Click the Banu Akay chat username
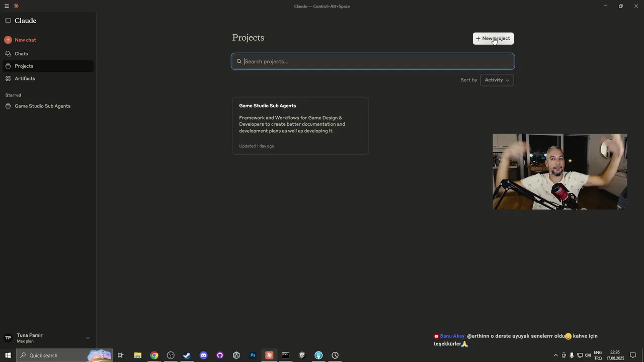This screenshot has height=362, width=644. coord(452,336)
